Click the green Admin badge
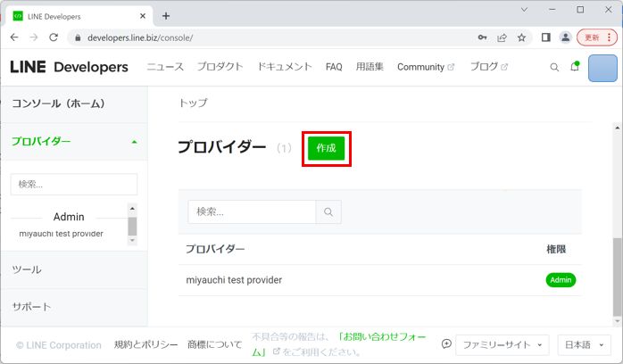This screenshot has height=364, width=623. click(x=561, y=280)
